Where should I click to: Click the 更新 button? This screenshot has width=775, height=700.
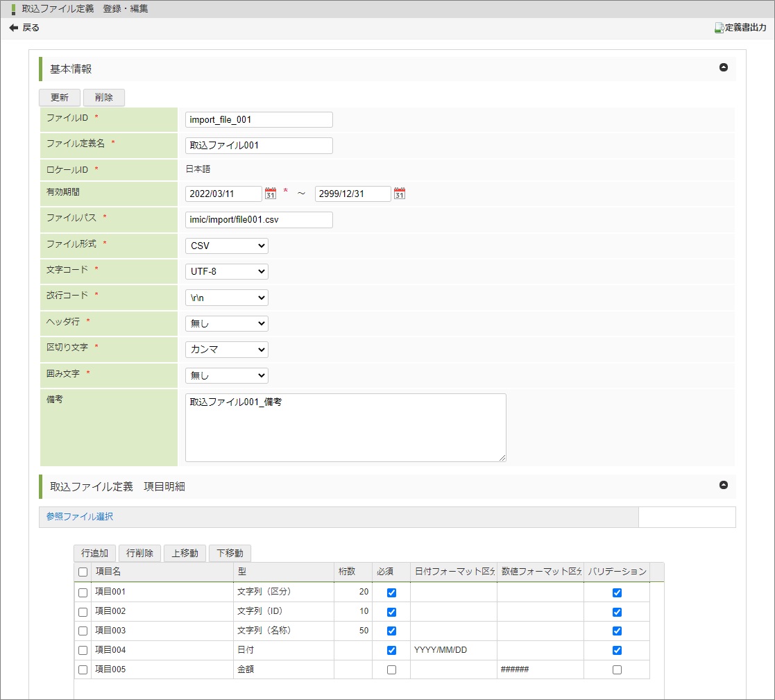60,98
